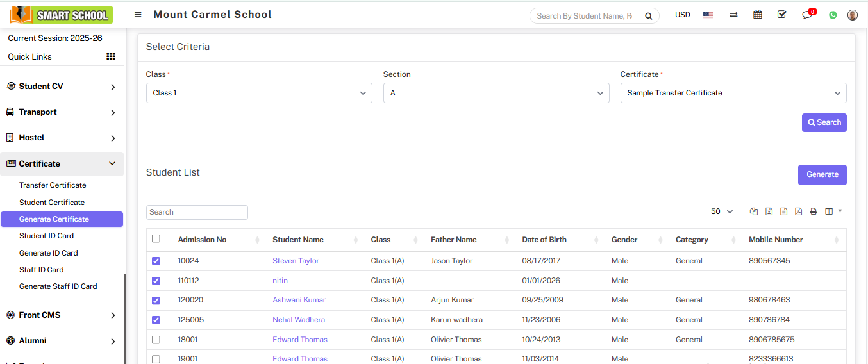Viewport: 868px width, 364px height.
Task: Click the WhatsApp icon in header
Action: click(x=833, y=15)
